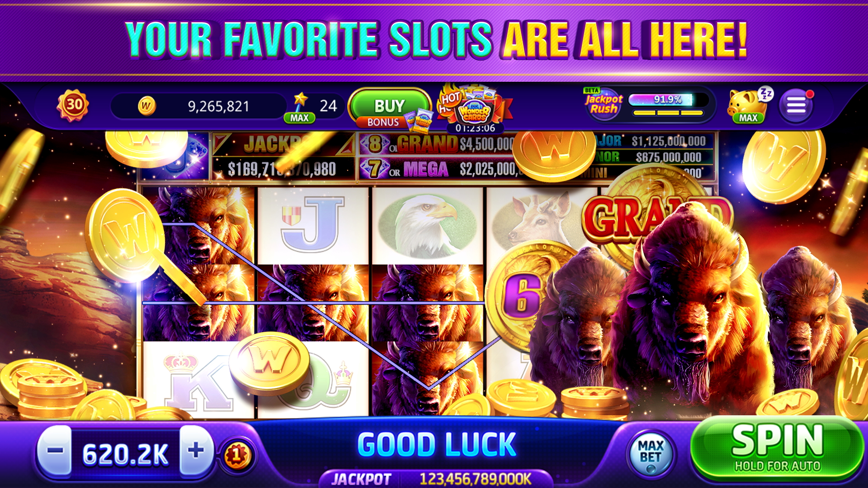The height and width of the screenshot is (488, 868).
Task: Decrease bet with the minus button
Action: 55,450
